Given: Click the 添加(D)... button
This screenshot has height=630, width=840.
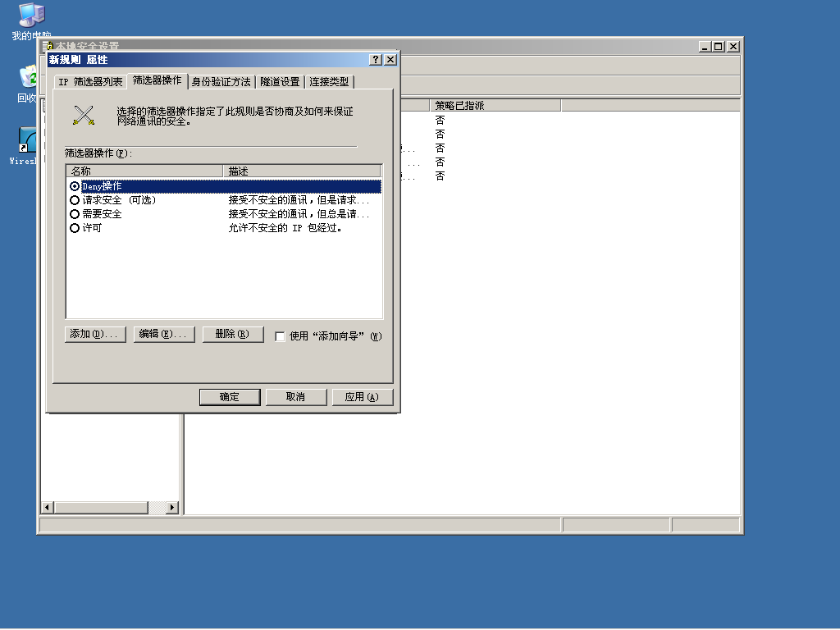Looking at the screenshot, I should click(x=95, y=335).
